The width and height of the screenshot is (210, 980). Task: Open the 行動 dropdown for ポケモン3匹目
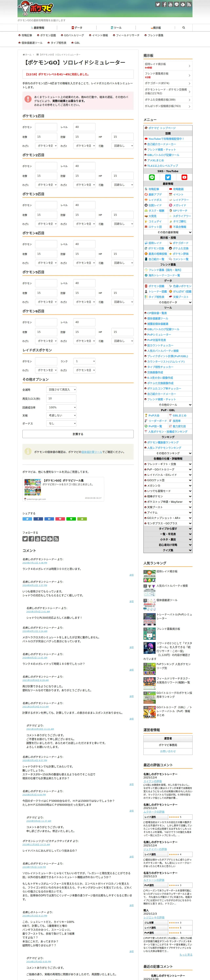(123, 224)
